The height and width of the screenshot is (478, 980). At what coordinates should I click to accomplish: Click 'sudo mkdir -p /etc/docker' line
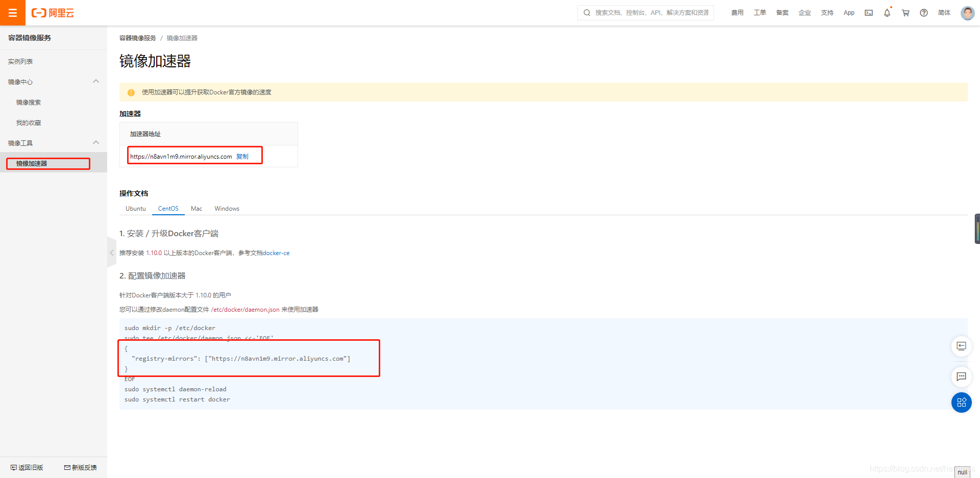(x=170, y=328)
